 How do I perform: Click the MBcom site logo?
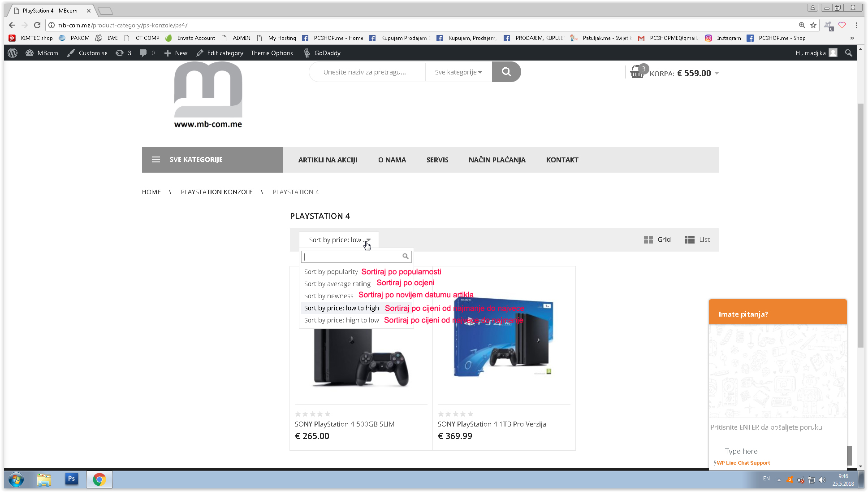tap(208, 95)
